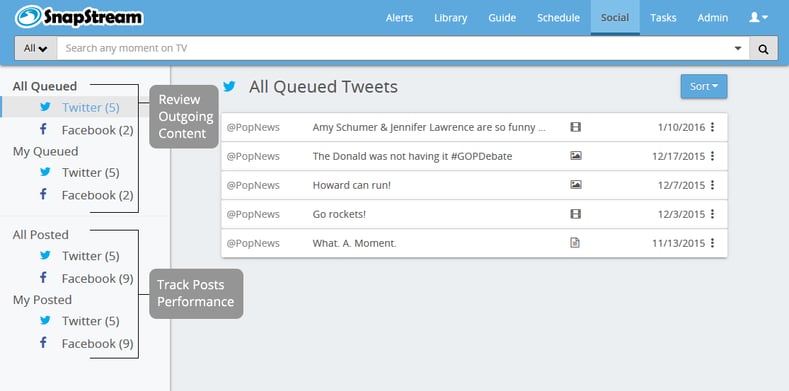Click the Twitter icon under All Posted
The height and width of the screenshot is (391, 789).
click(x=45, y=255)
